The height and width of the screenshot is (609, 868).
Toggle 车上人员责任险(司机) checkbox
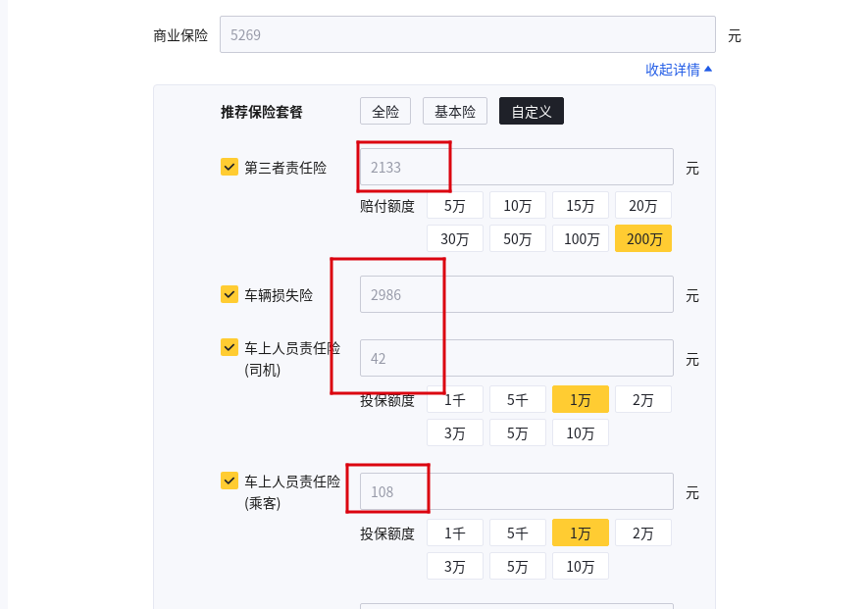click(230, 347)
